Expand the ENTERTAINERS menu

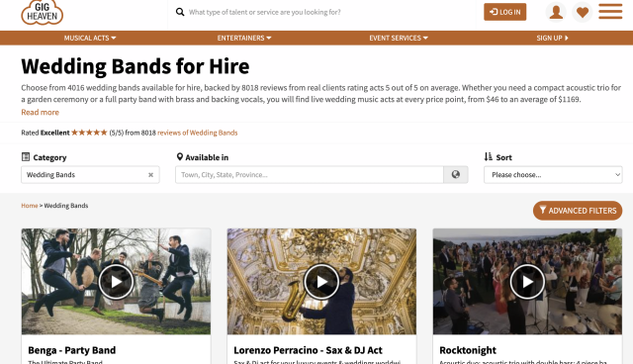point(244,38)
